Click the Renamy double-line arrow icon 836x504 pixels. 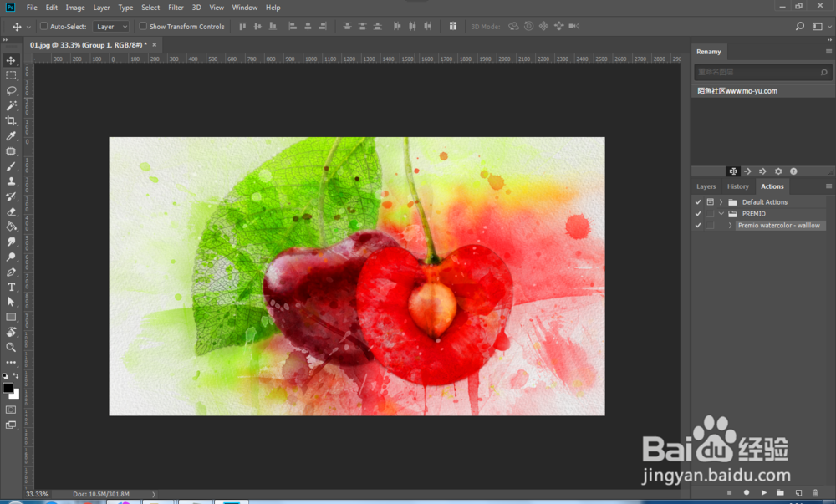[762, 171]
